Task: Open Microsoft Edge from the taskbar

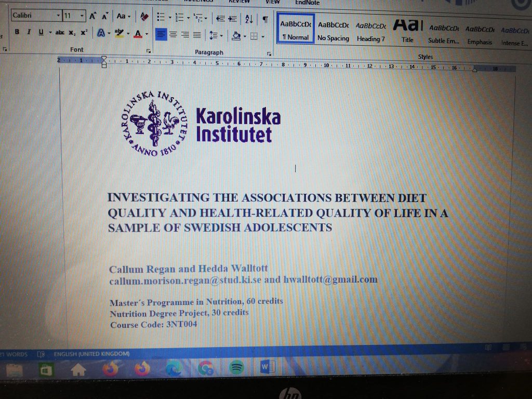Action: click(x=174, y=368)
